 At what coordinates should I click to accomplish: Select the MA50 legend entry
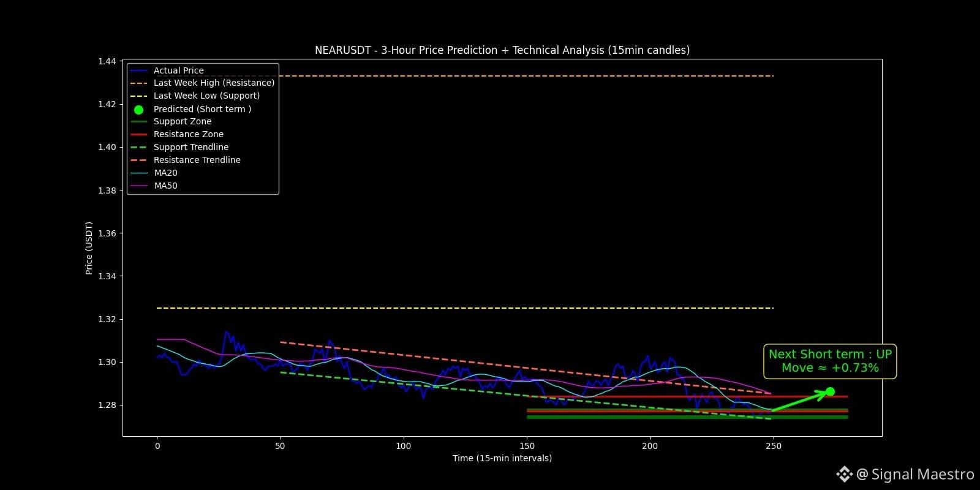pyautogui.click(x=154, y=186)
